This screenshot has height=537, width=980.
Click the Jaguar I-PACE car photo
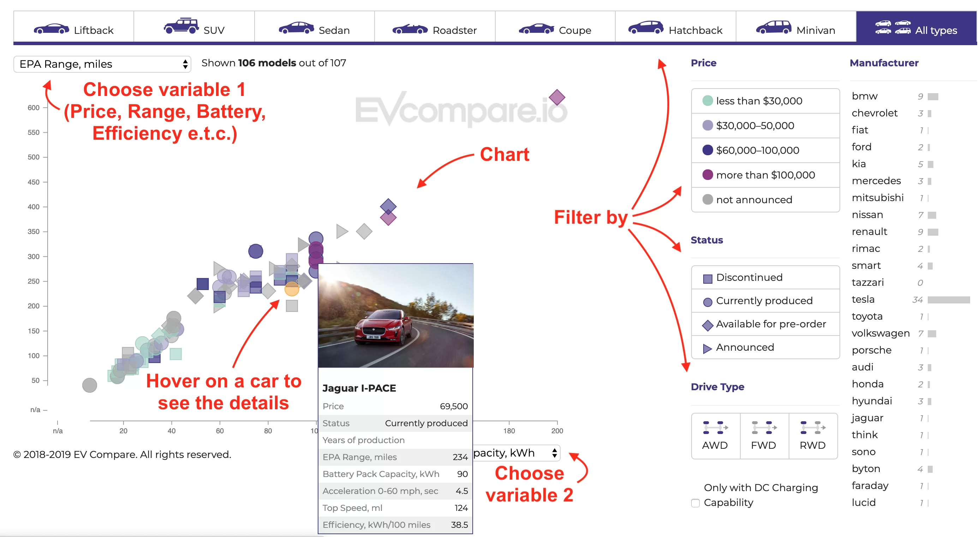click(395, 316)
